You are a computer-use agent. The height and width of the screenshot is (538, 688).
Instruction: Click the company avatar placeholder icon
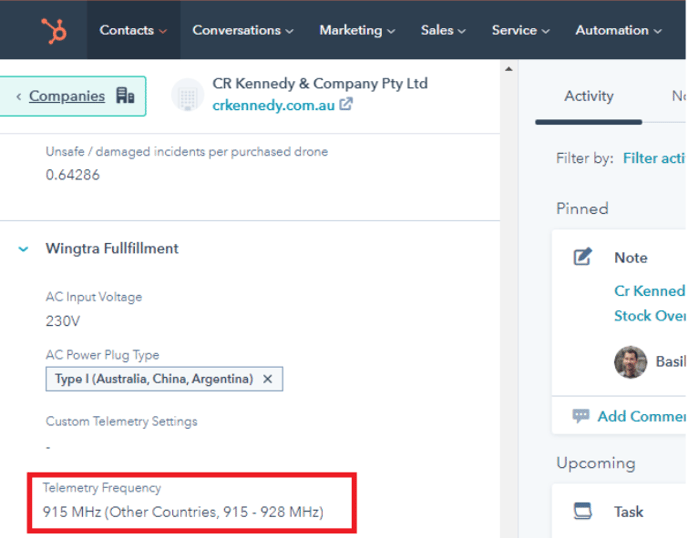187,95
